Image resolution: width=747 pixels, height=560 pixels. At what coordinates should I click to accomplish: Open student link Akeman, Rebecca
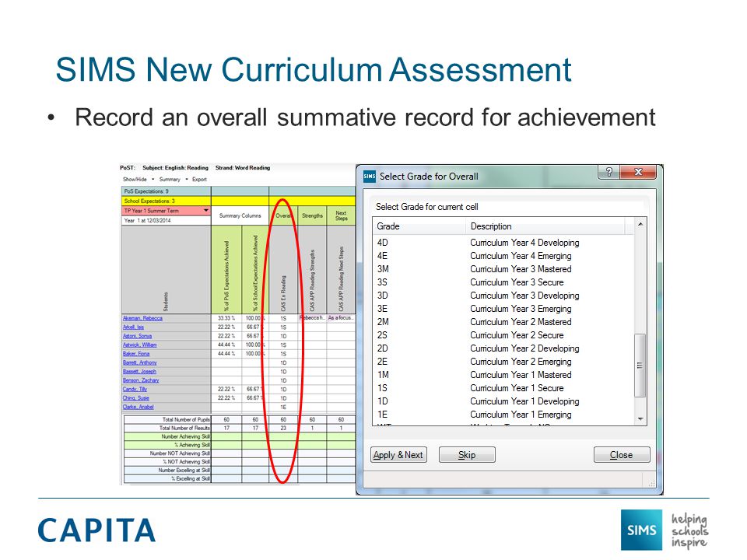point(142,318)
